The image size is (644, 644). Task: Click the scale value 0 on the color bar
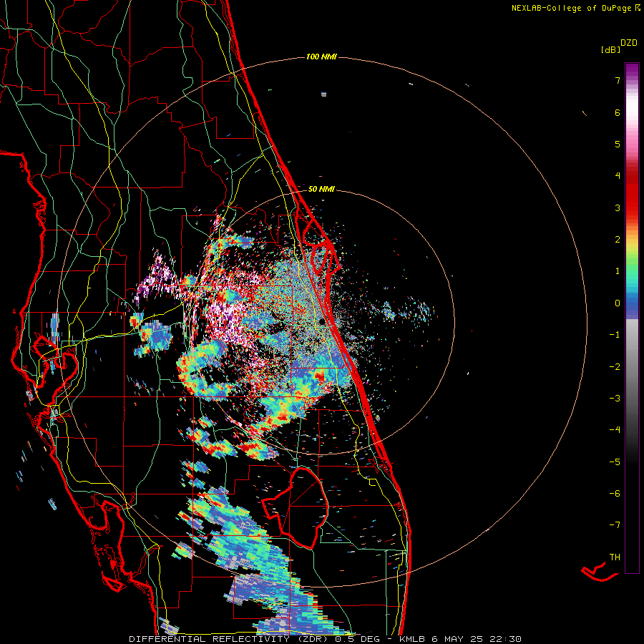(x=618, y=303)
